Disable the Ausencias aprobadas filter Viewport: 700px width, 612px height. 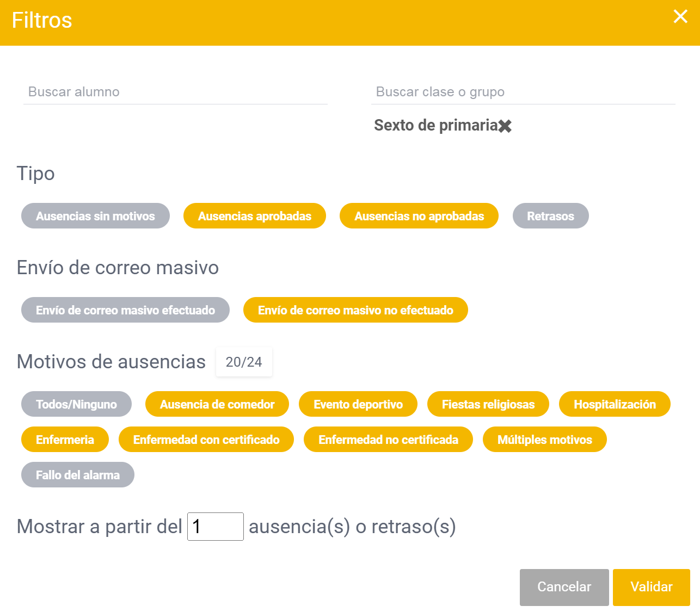(254, 215)
